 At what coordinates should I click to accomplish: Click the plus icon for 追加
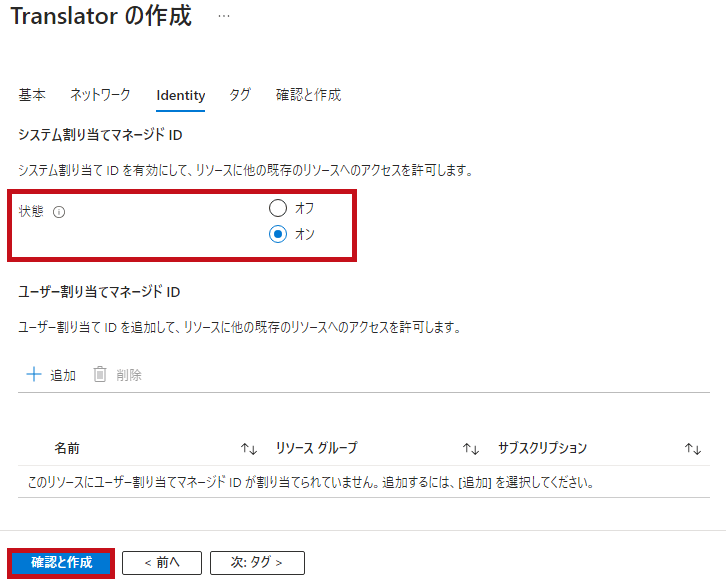(34, 374)
